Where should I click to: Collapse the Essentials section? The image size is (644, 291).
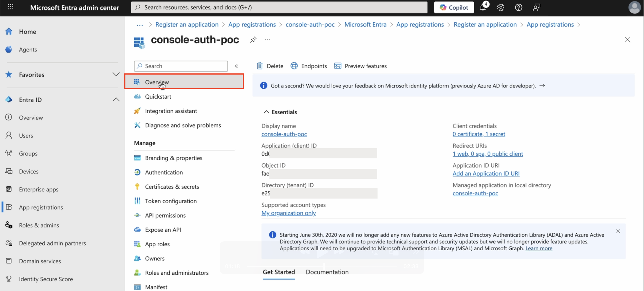[x=266, y=112]
